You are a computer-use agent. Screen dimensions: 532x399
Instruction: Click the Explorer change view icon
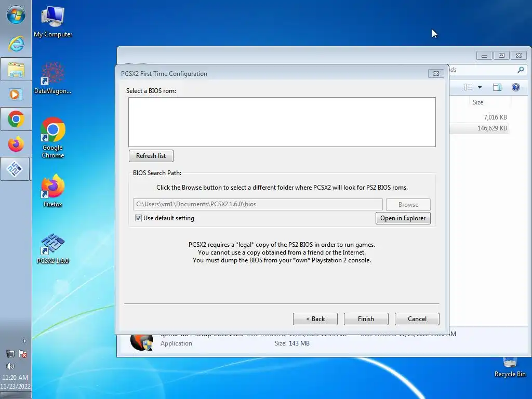coord(469,87)
